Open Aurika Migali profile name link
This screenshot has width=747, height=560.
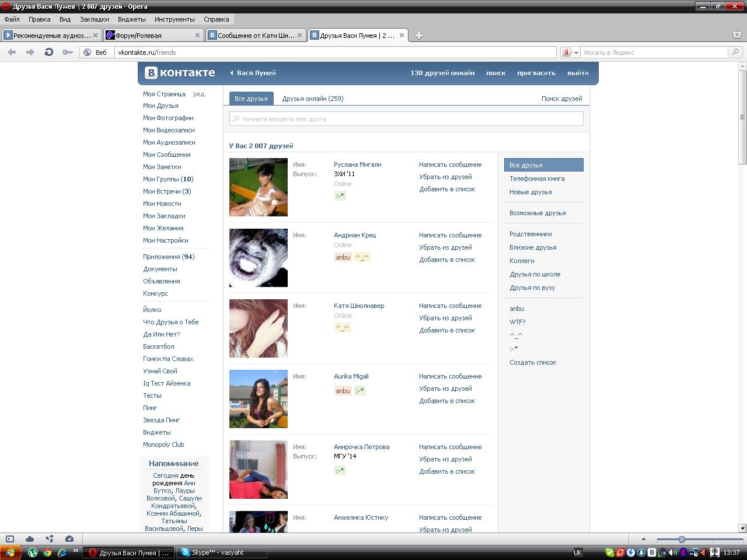pyautogui.click(x=351, y=376)
